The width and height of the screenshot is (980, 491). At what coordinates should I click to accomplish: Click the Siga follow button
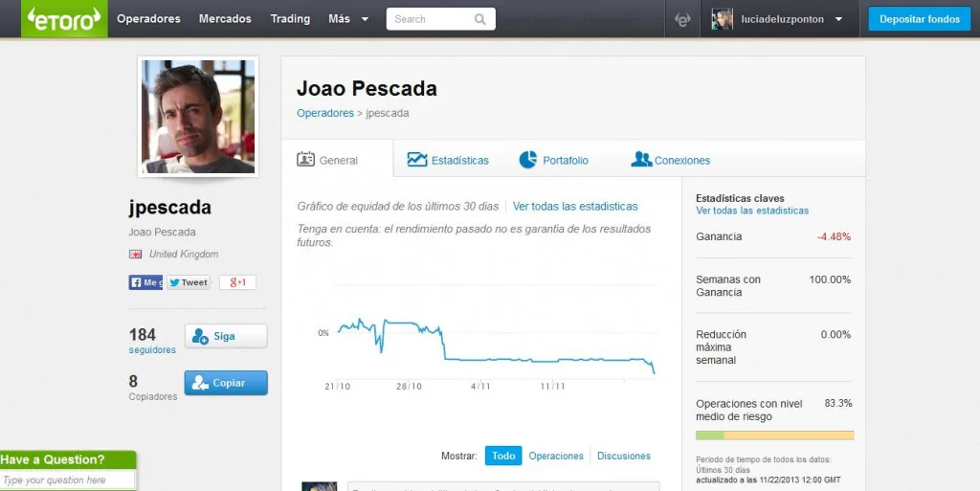click(x=226, y=336)
